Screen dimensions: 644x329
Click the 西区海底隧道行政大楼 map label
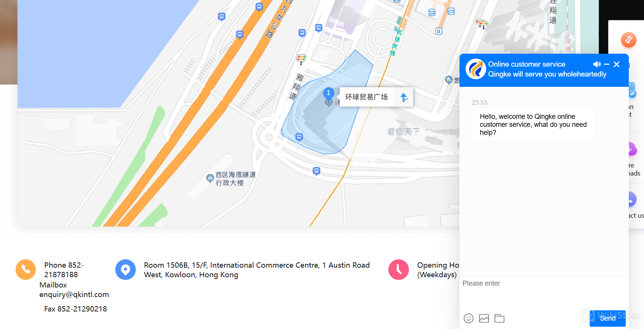pyautogui.click(x=235, y=179)
